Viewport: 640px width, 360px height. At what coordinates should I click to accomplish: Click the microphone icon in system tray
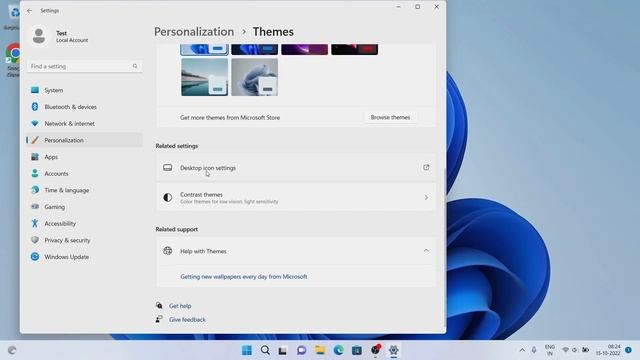(534, 350)
